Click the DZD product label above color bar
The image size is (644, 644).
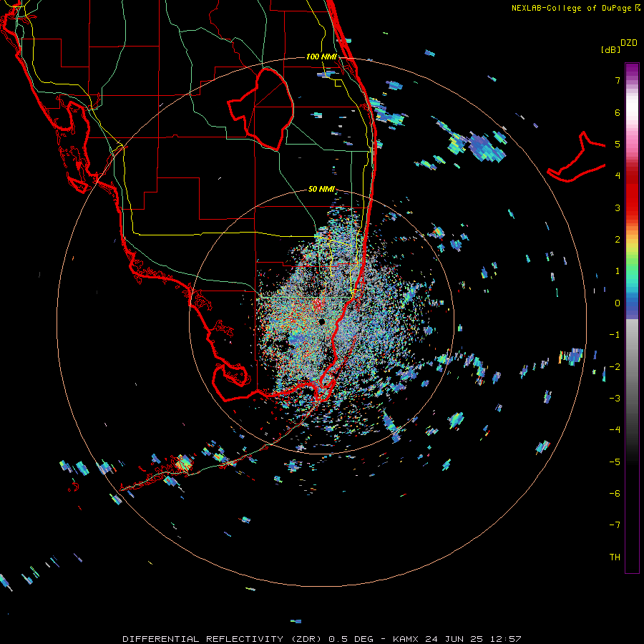pos(629,43)
